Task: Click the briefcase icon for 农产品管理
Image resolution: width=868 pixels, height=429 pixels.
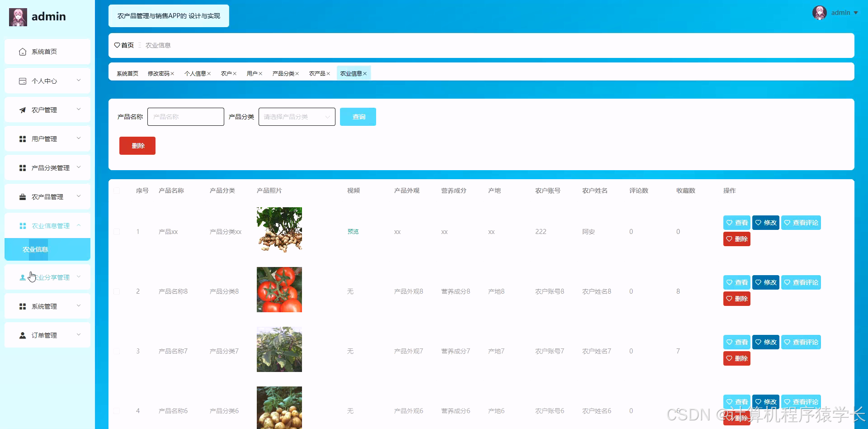Action: (x=23, y=197)
